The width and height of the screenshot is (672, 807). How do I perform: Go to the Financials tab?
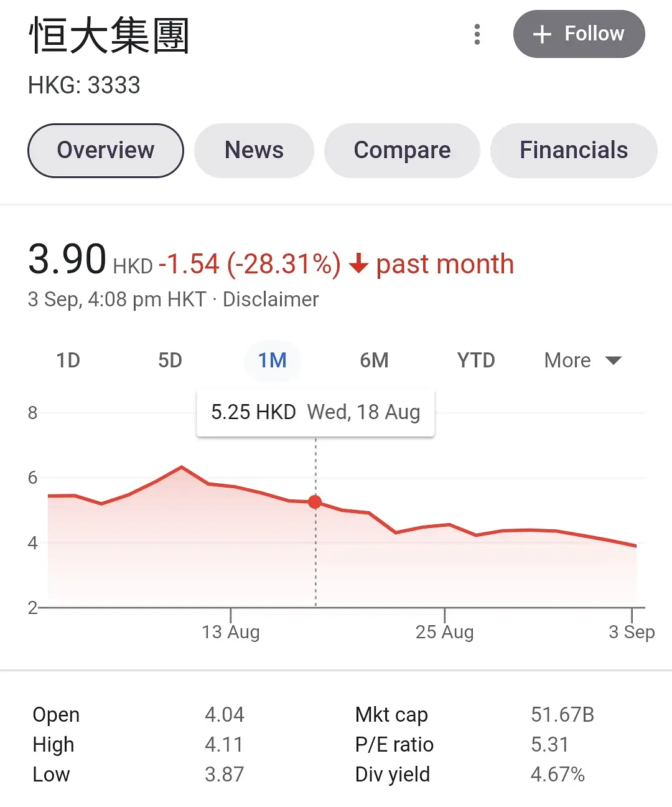pos(573,151)
